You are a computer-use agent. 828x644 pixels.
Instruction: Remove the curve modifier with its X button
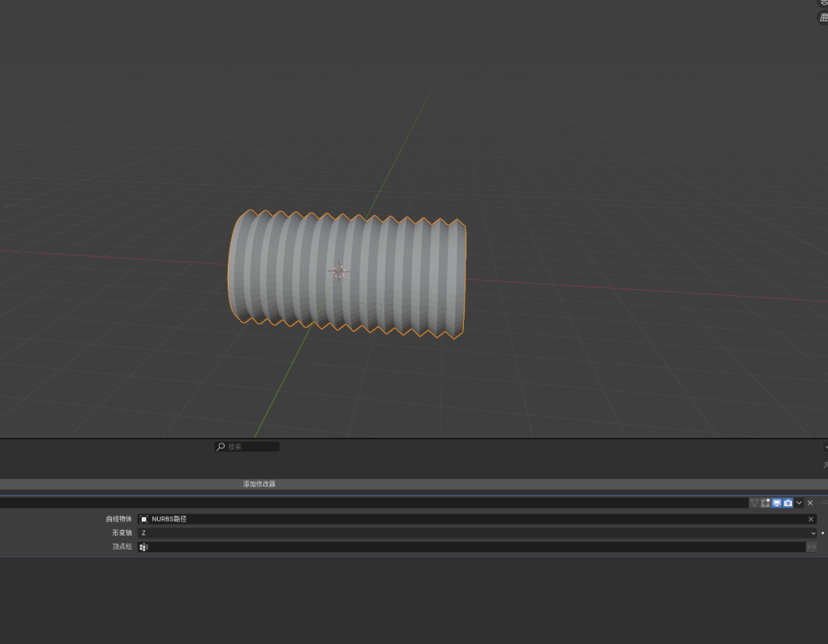[810, 503]
